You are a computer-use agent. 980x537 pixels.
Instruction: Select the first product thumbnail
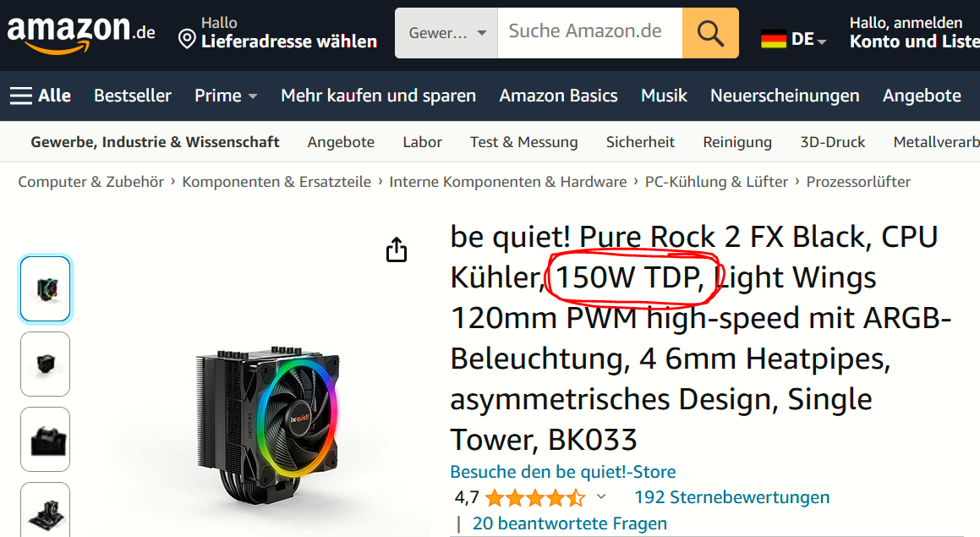(45, 289)
